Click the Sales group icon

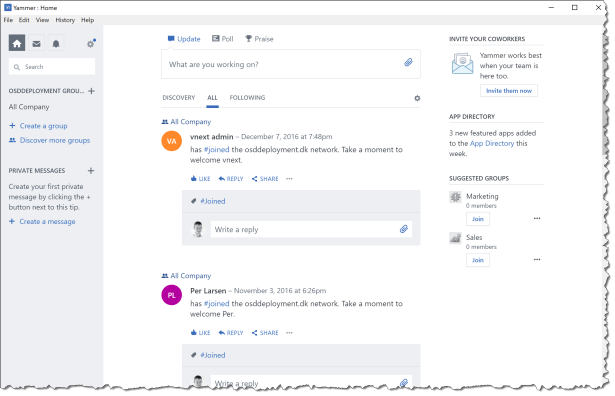455,238
